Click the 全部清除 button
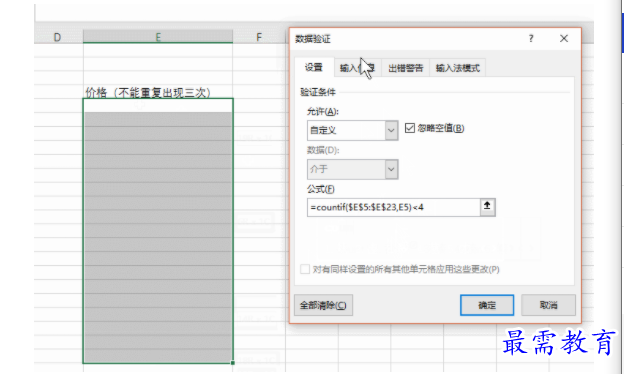624x374 pixels. (x=323, y=305)
